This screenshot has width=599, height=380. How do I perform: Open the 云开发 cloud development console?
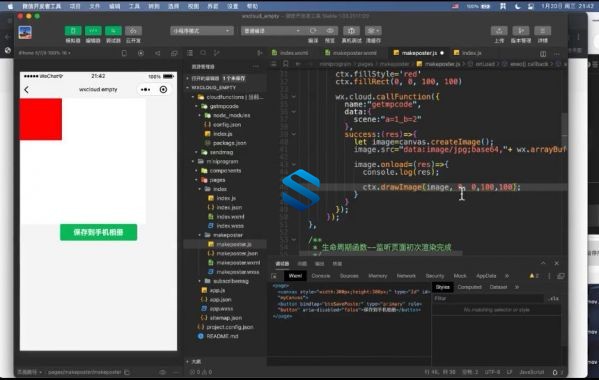coord(133,31)
